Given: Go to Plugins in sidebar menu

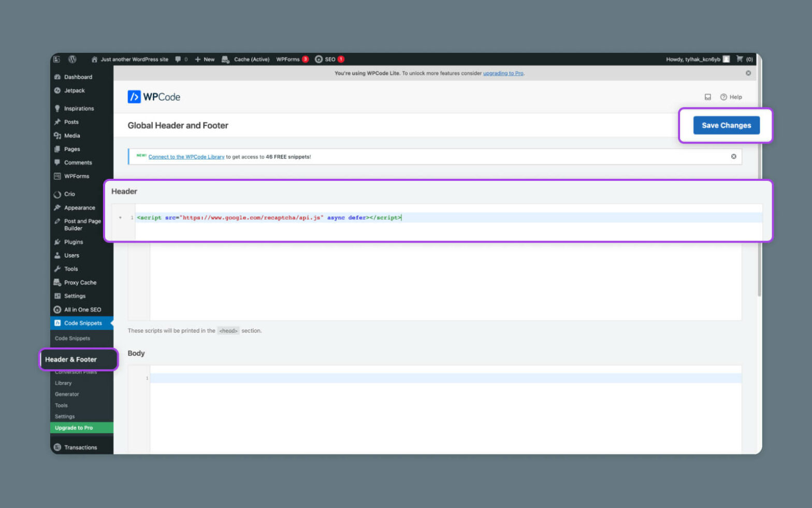Looking at the screenshot, I should [x=74, y=242].
